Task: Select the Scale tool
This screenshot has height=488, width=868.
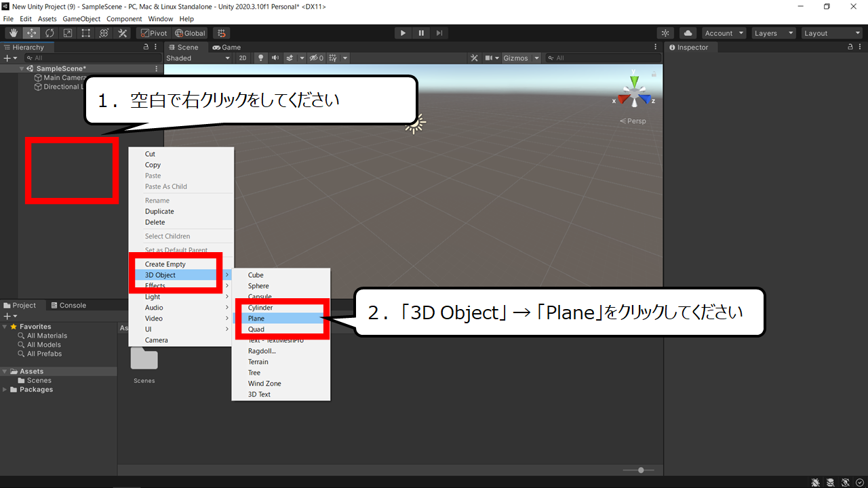Action: 68,33
